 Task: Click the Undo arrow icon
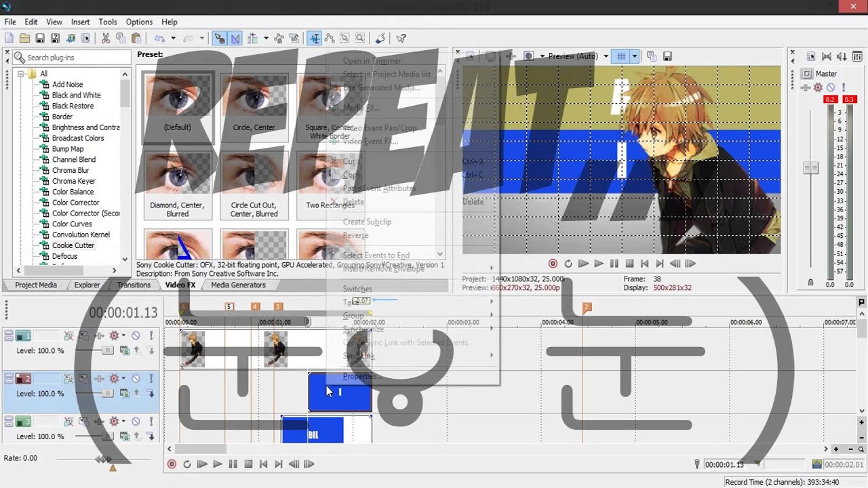159,39
